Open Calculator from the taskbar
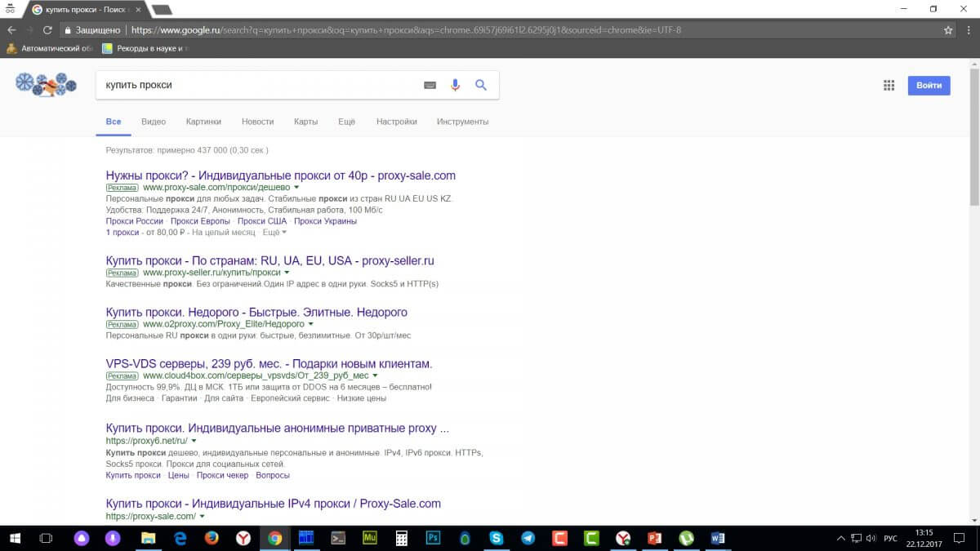 (x=401, y=539)
